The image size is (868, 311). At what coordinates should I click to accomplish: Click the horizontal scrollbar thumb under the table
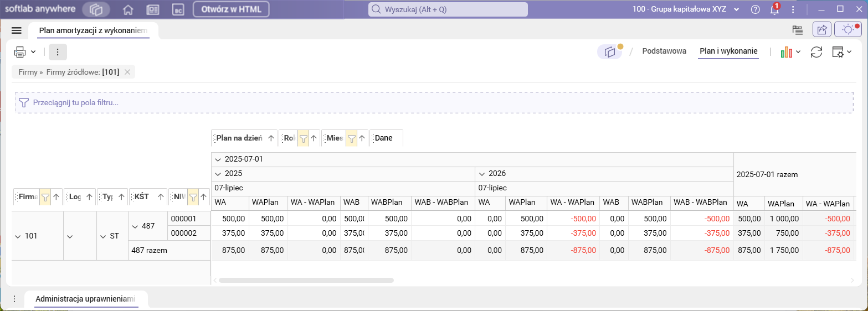point(306,281)
